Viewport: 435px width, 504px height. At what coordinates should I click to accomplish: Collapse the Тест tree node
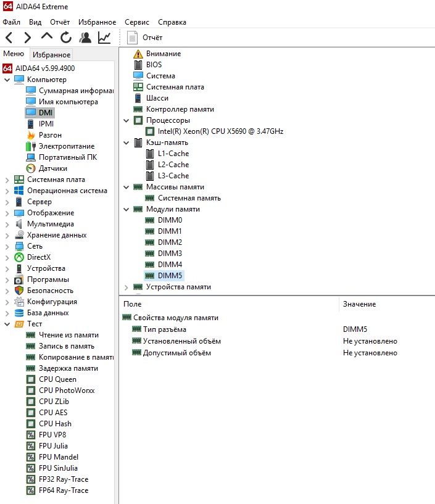tap(7, 324)
